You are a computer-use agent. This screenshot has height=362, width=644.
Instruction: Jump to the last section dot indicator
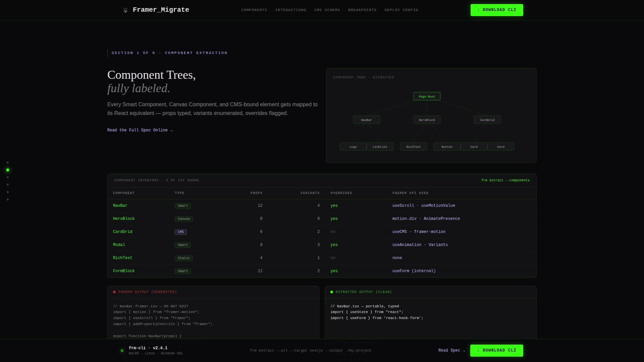tap(8, 199)
